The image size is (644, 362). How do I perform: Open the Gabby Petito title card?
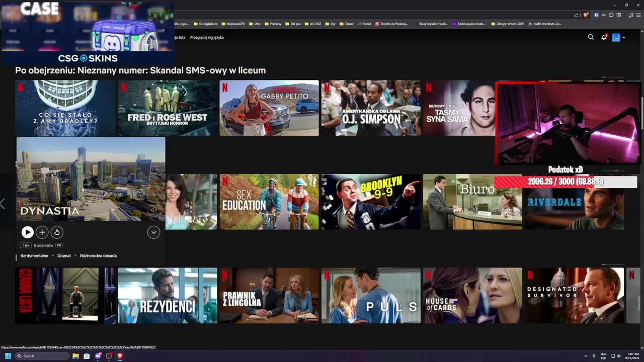click(269, 108)
